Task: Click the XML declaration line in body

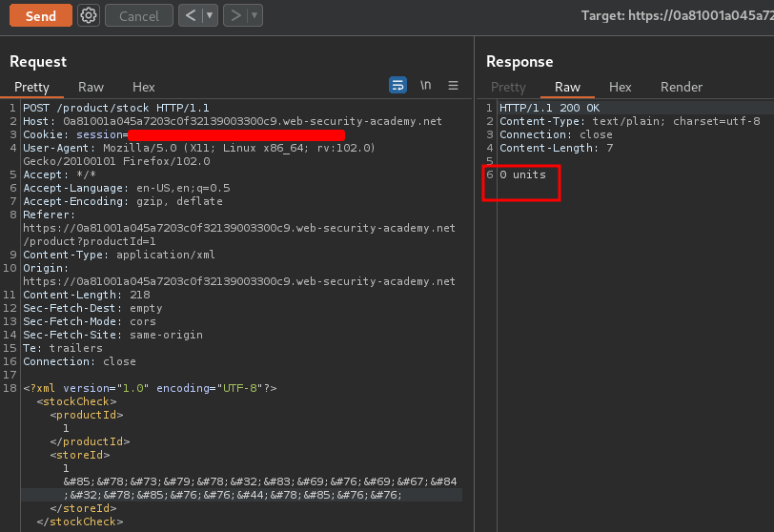Action: click(150, 388)
